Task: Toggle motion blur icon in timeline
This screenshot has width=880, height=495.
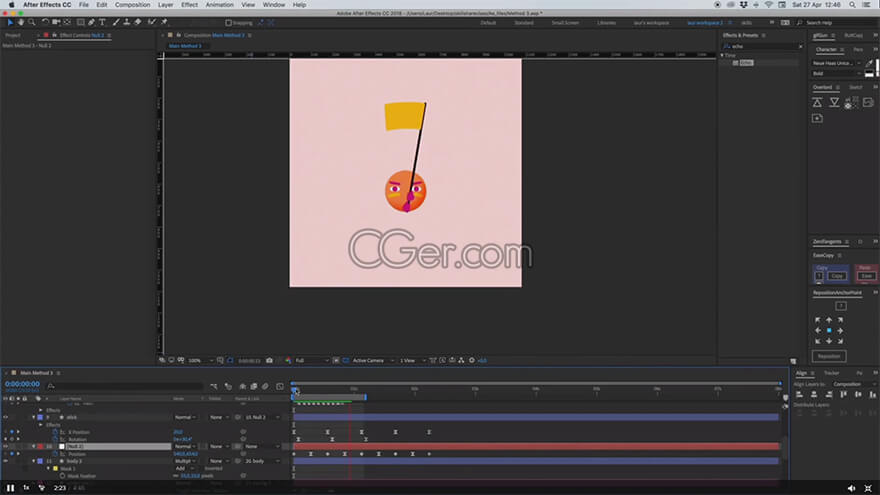Action: (265, 386)
